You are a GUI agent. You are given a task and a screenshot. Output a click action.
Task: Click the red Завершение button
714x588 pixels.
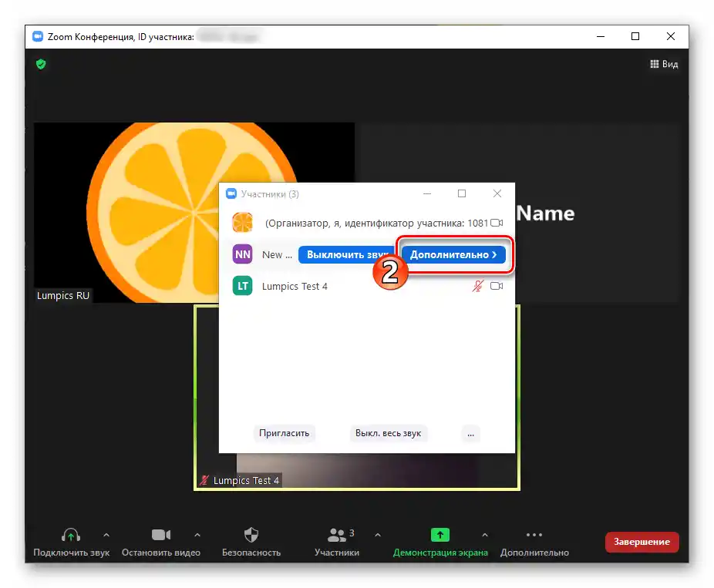pyautogui.click(x=642, y=542)
